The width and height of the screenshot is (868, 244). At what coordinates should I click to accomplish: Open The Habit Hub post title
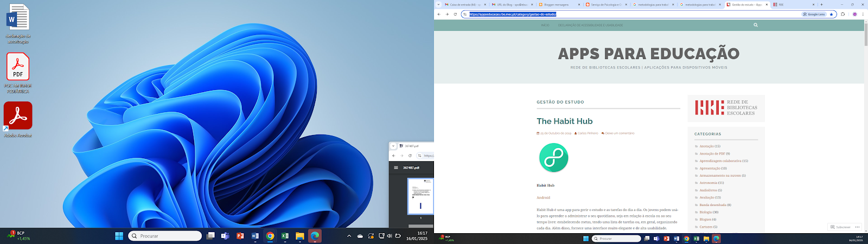[564, 121]
